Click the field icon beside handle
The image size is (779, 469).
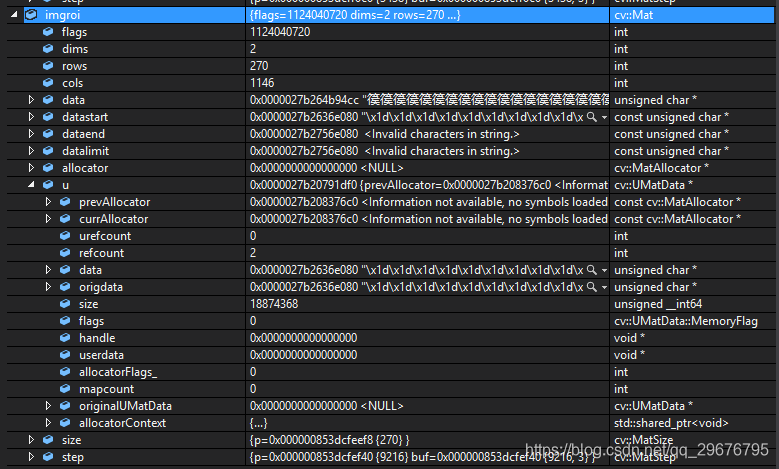click(65, 337)
